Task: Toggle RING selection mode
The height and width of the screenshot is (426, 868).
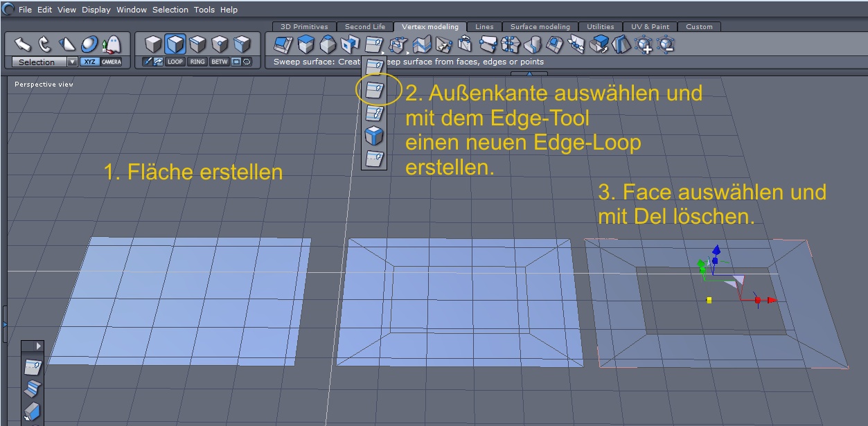Action: coord(197,62)
